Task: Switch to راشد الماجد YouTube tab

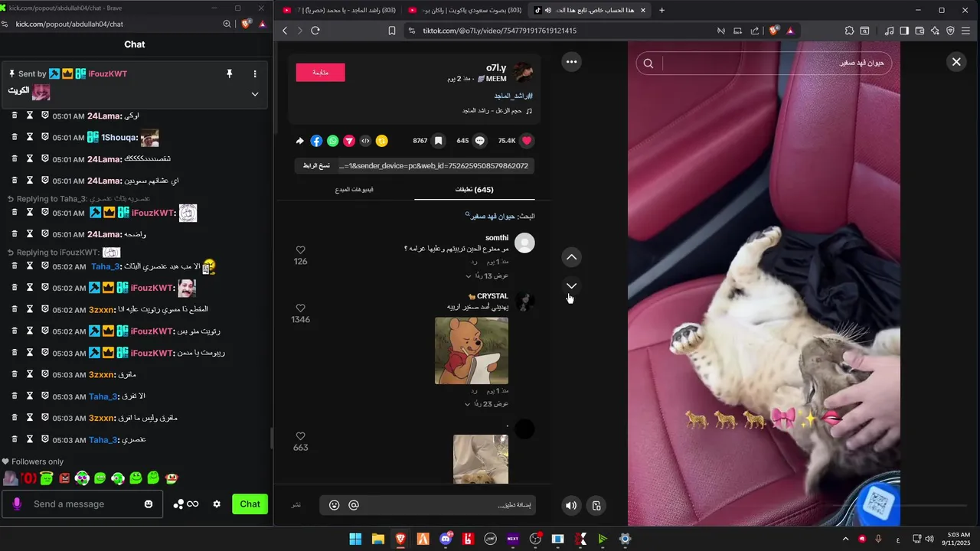Action: [338, 10]
